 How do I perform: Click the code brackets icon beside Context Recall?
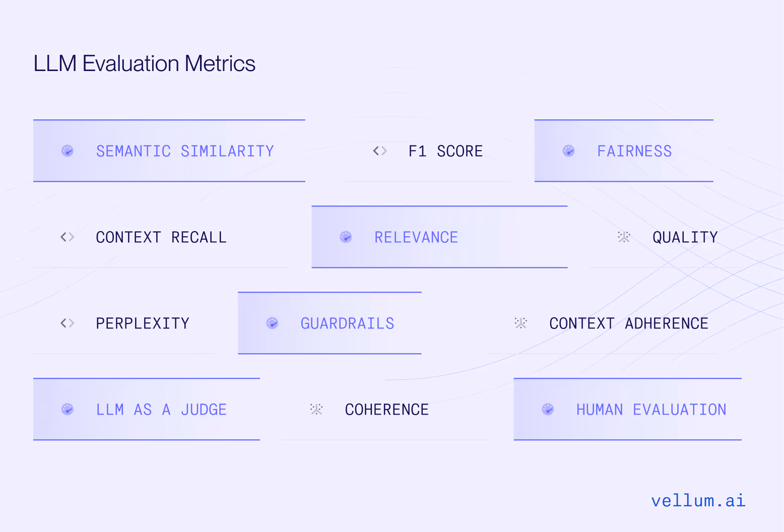pyautogui.click(x=68, y=237)
